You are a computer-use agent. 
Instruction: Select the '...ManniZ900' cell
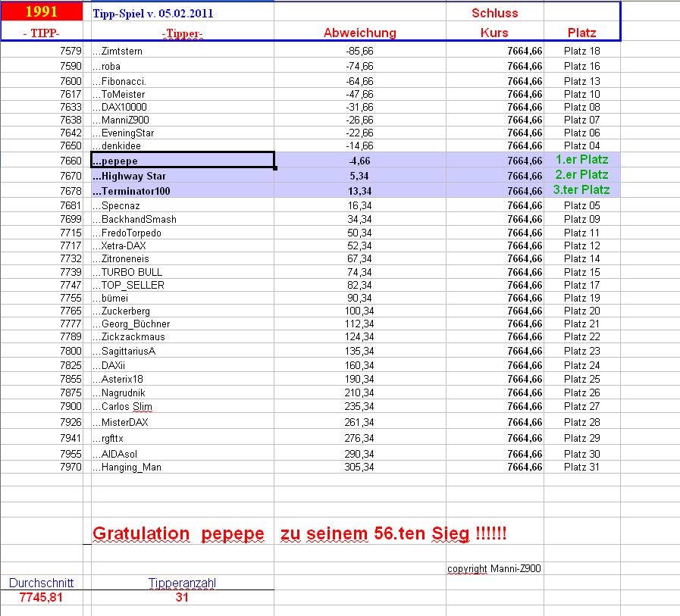[183, 120]
